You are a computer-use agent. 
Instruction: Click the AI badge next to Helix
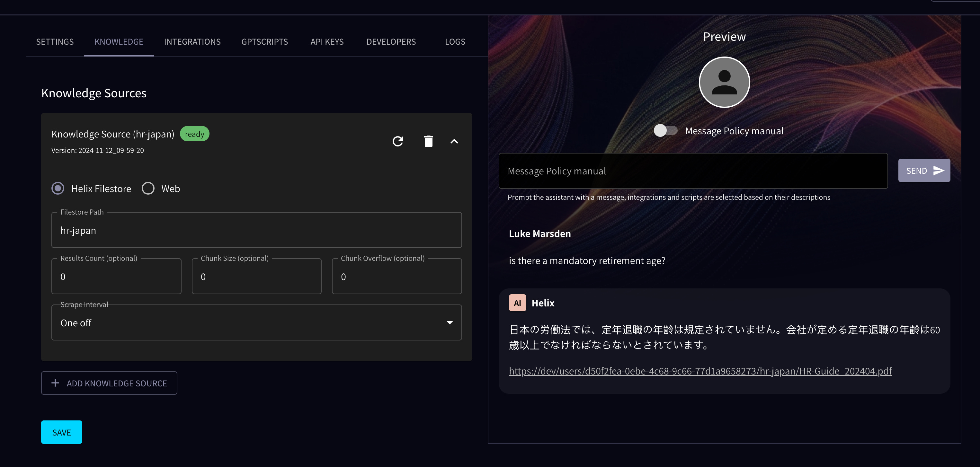(517, 303)
